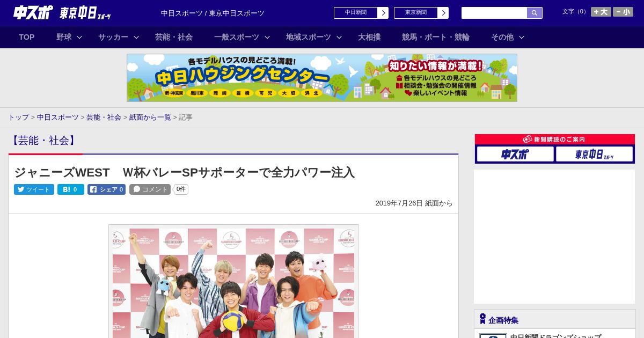Click the 中スポ logo in header
Image resolution: width=644 pixels, height=338 pixels.
click(x=33, y=12)
